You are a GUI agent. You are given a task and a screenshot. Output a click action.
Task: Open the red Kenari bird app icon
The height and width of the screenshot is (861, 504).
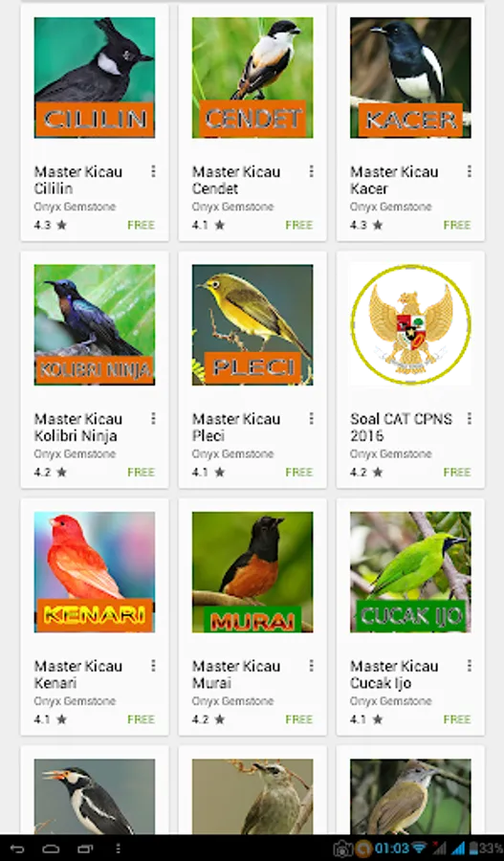click(x=95, y=572)
